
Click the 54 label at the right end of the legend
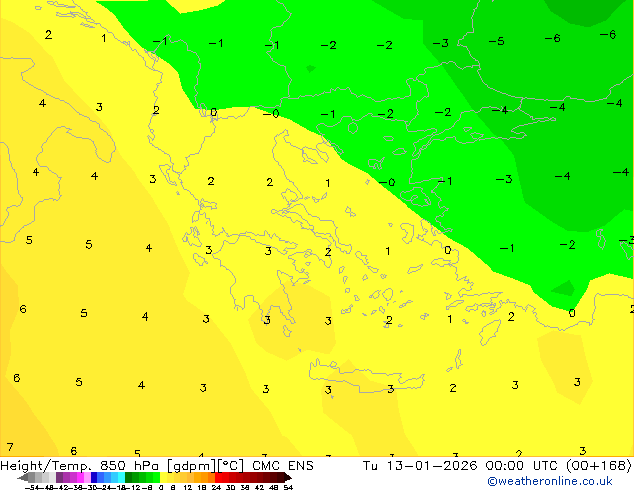tap(288, 487)
